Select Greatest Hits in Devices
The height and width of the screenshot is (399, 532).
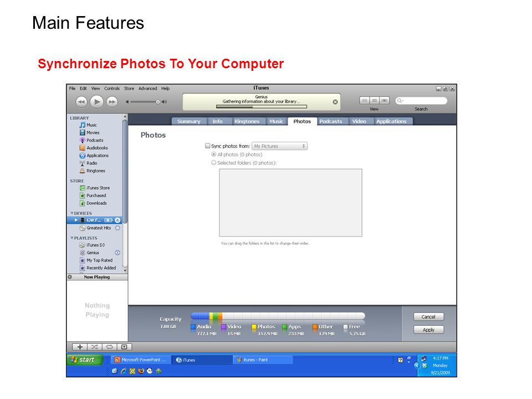point(99,228)
